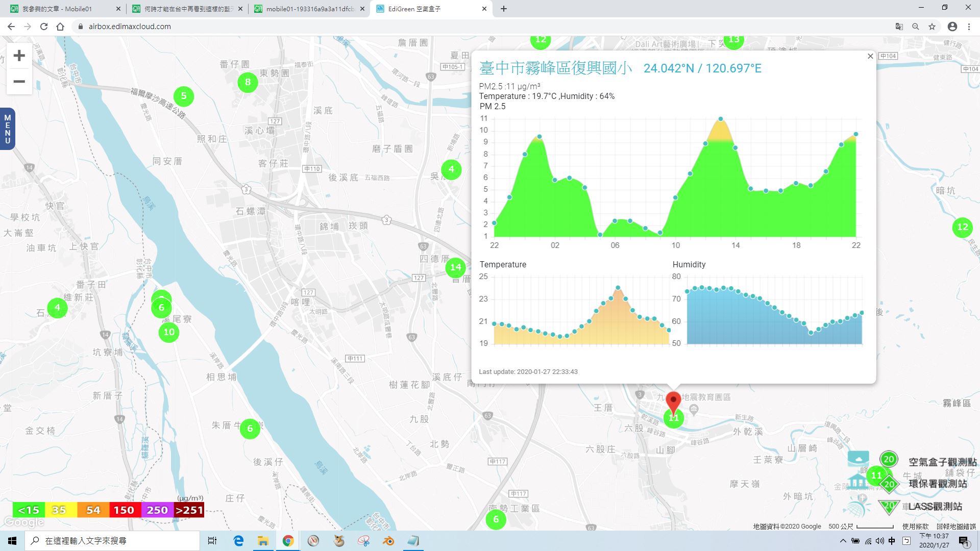Open browser page zoom indicator
The height and width of the screenshot is (551, 980).
tap(916, 27)
